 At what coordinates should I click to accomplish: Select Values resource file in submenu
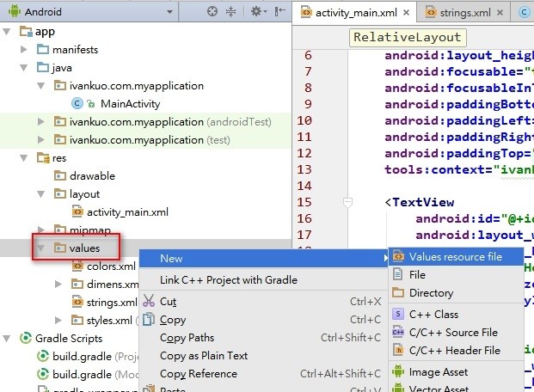click(x=456, y=257)
